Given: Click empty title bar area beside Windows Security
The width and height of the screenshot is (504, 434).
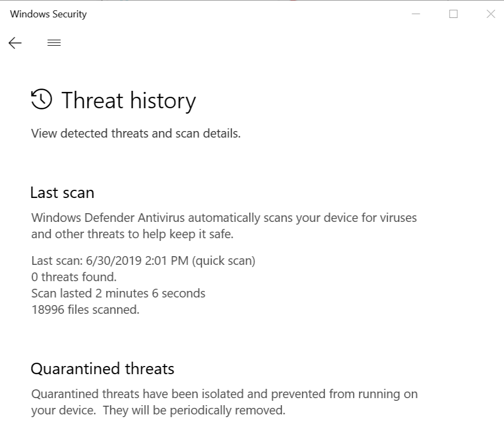Looking at the screenshot, I should click(245, 15).
